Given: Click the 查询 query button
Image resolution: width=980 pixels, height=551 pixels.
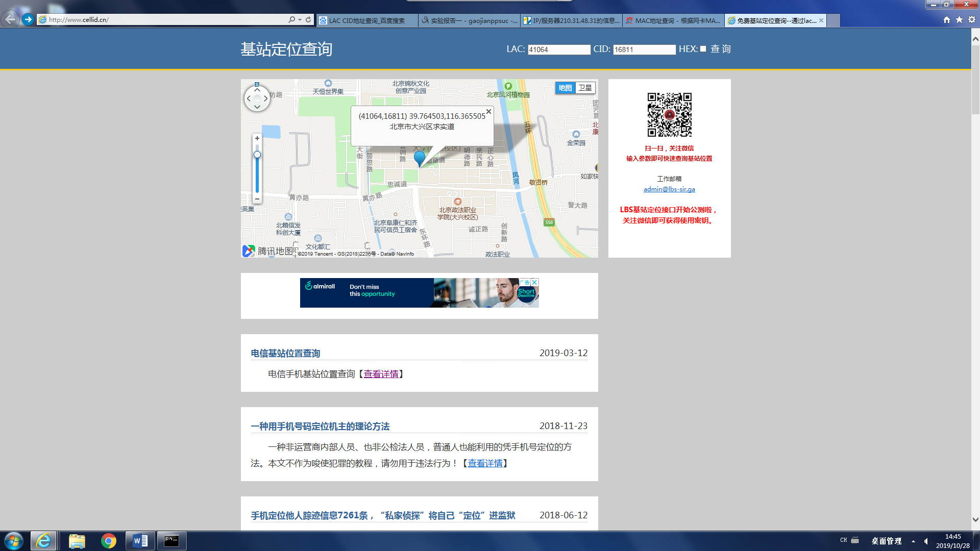Looking at the screenshot, I should [x=720, y=49].
